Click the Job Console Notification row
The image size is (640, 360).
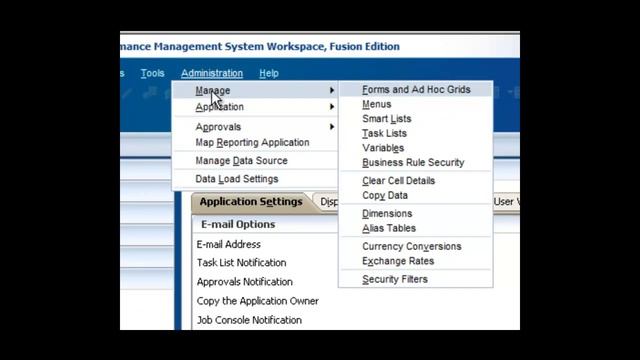click(249, 320)
